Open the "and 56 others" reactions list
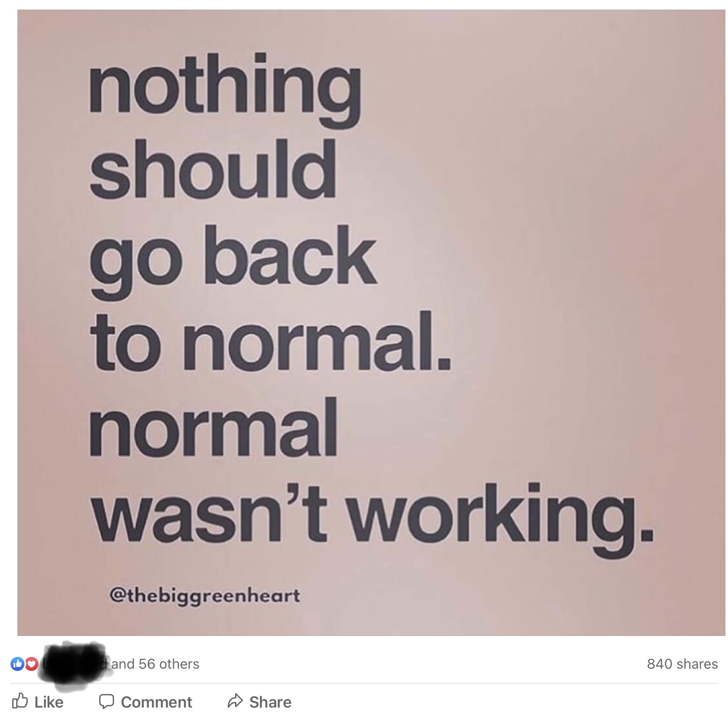Viewport: 728px width, 715px height. tap(156, 664)
